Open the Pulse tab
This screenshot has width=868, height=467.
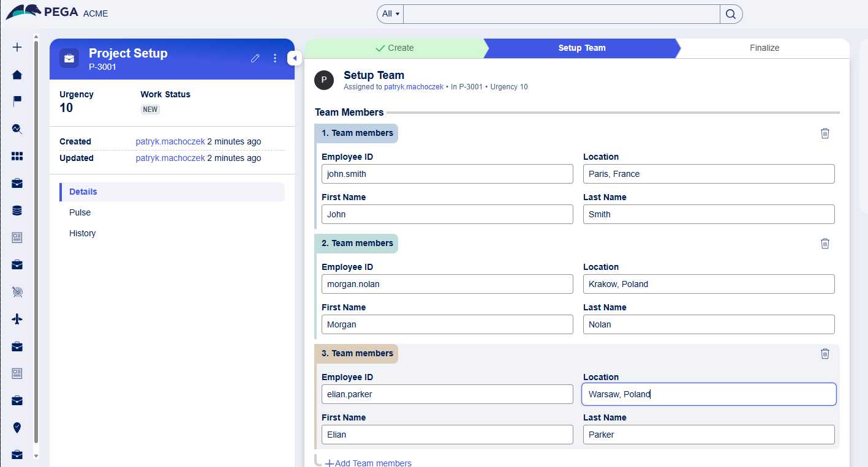(x=80, y=212)
